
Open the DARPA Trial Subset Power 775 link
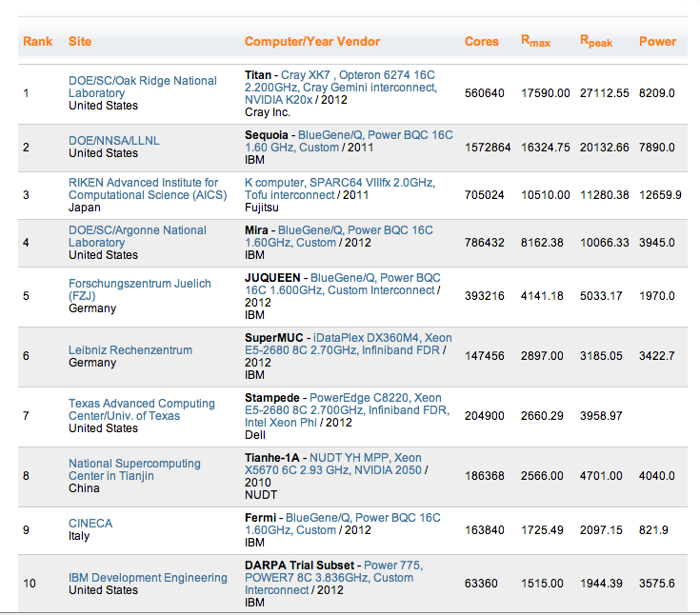pyautogui.click(x=333, y=578)
